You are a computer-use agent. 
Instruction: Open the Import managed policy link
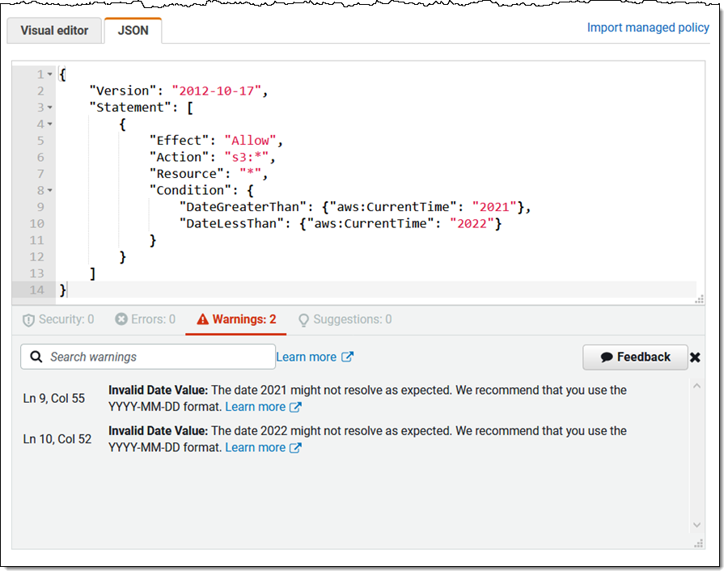(x=648, y=27)
